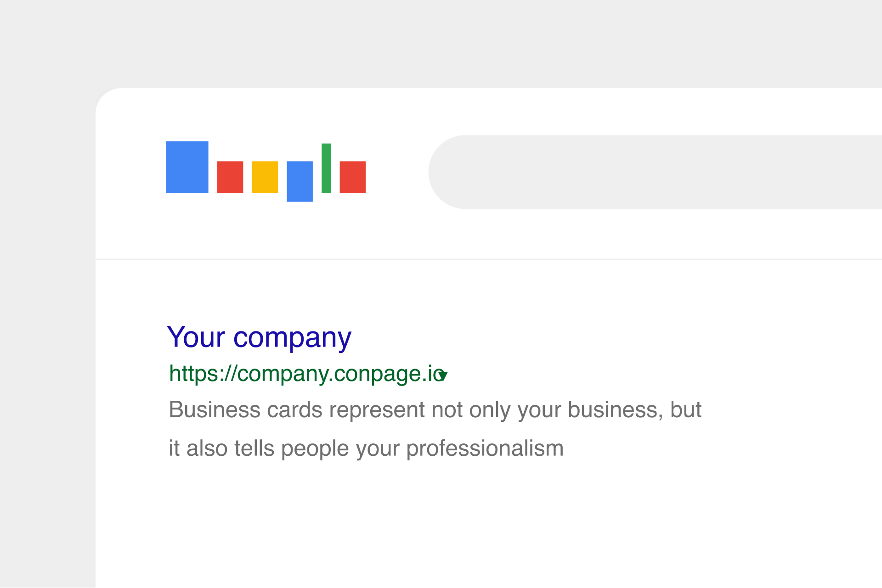Select the yellow square in the logo
Screen dimensions: 882x588
pos(265,177)
